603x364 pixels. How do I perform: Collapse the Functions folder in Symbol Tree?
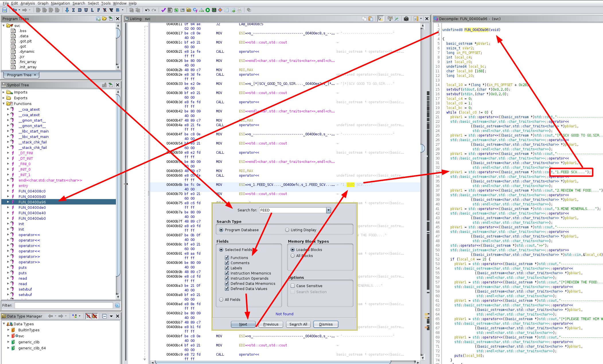point(3,104)
